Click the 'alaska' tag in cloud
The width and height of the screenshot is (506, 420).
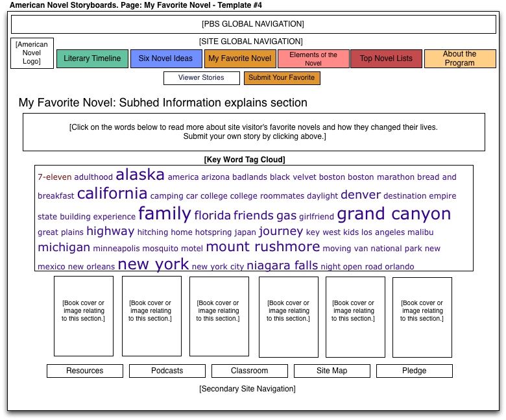point(140,175)
